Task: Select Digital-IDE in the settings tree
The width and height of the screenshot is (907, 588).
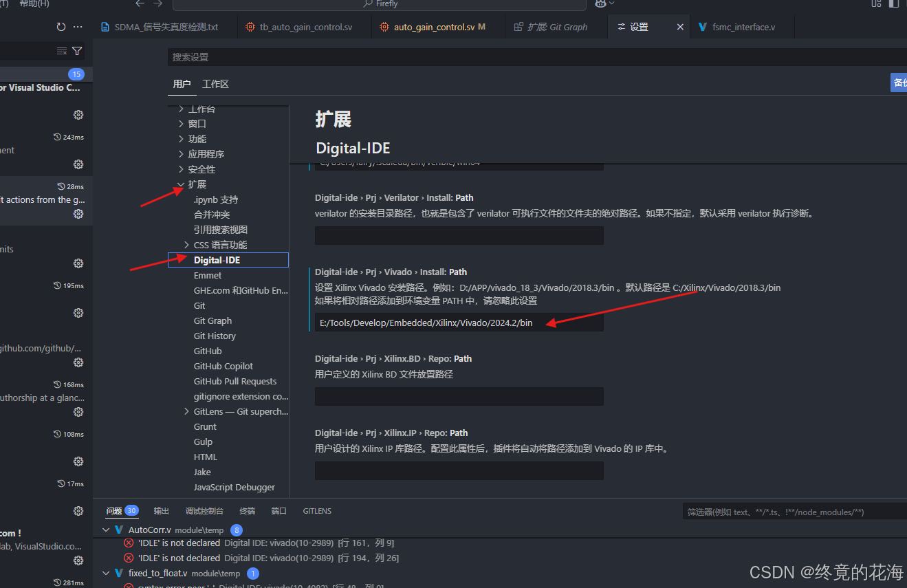Action: tap(228, 260)
